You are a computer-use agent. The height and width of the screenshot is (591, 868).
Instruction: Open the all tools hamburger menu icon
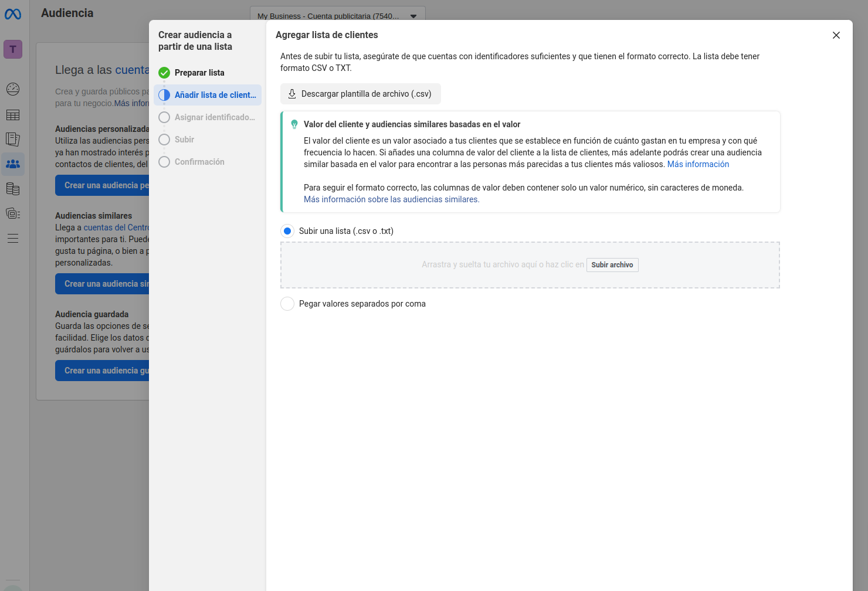pos(13,238)
